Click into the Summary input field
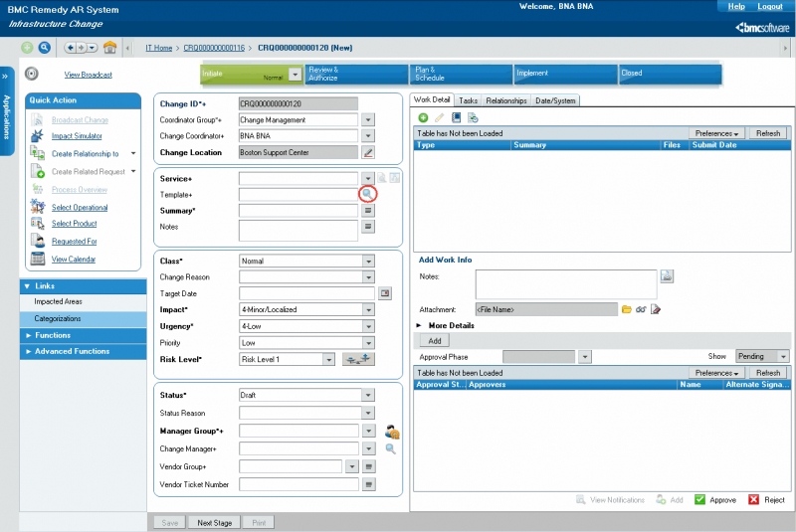 pos(298,211)
